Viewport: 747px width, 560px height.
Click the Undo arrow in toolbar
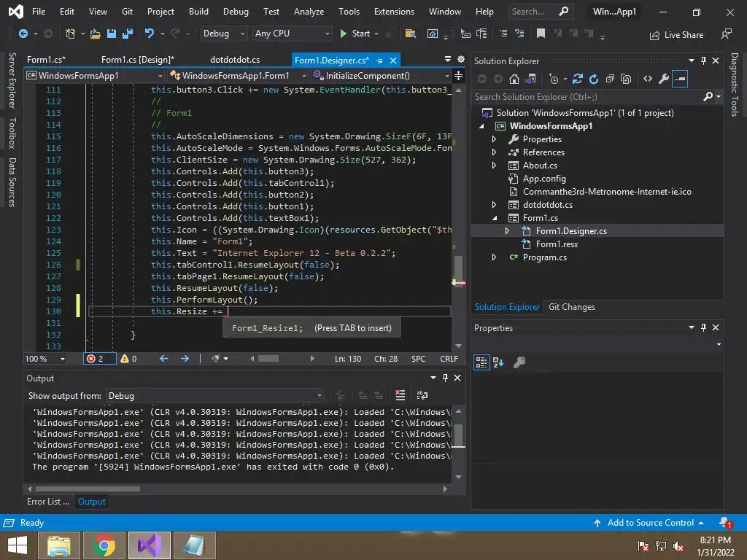(150, 34)
